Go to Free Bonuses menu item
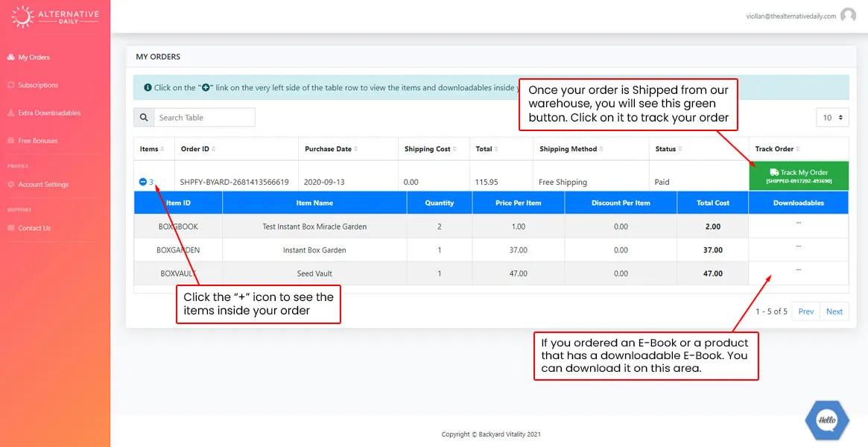The width and height of the screenshot is (868, 447). point(38,141)
